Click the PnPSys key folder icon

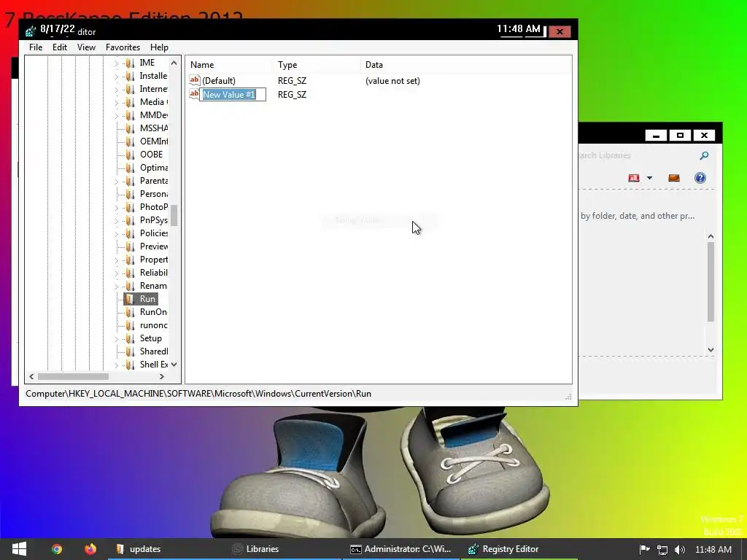(130, 220)
